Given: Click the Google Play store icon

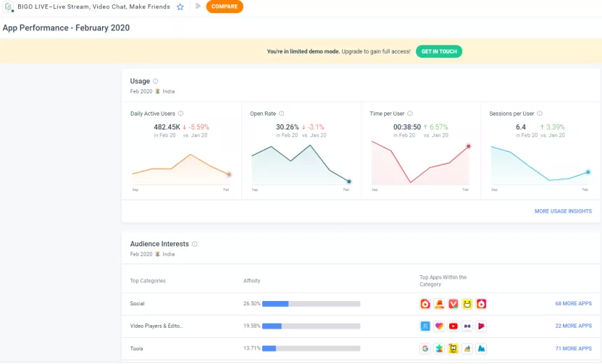Looking at the screenshot, I should (x=198, y=6).
